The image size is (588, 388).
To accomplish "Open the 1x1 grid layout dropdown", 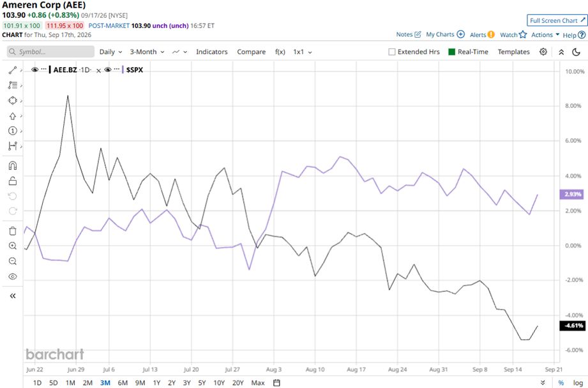I will pyautogui.click(x=302, y=52).
